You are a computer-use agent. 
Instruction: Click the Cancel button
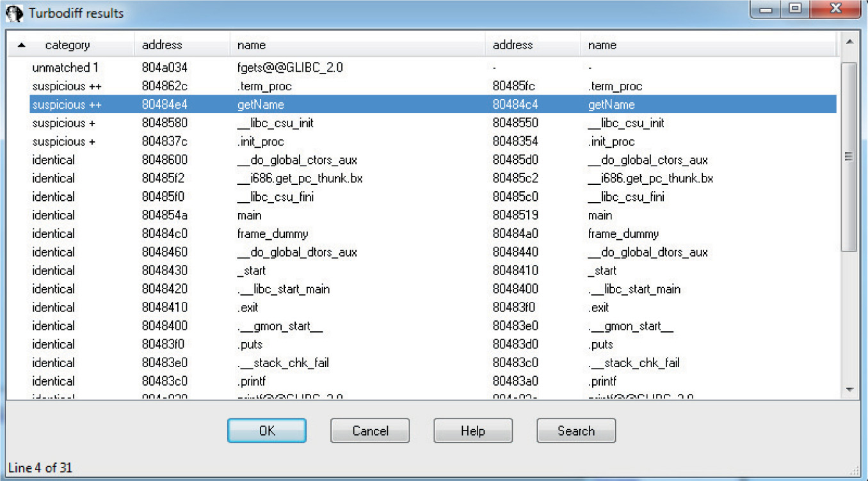[370, 430]
